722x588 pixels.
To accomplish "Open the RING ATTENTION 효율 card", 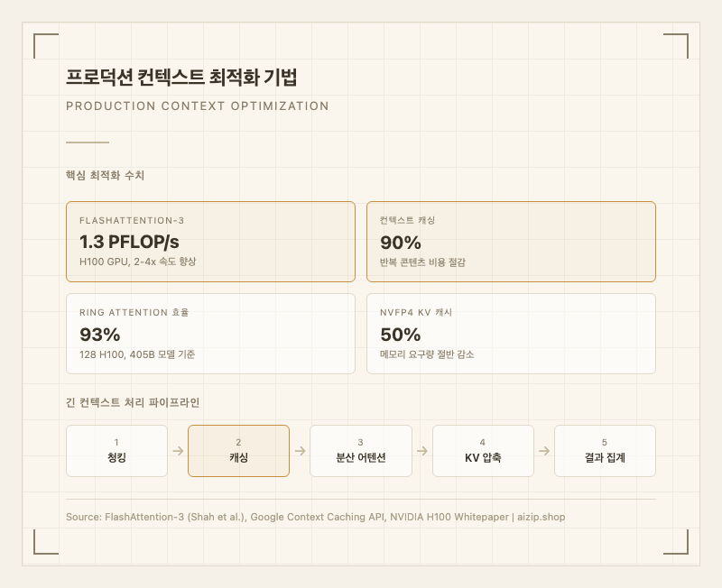I will pyautogui.click(x=210, y=333).
